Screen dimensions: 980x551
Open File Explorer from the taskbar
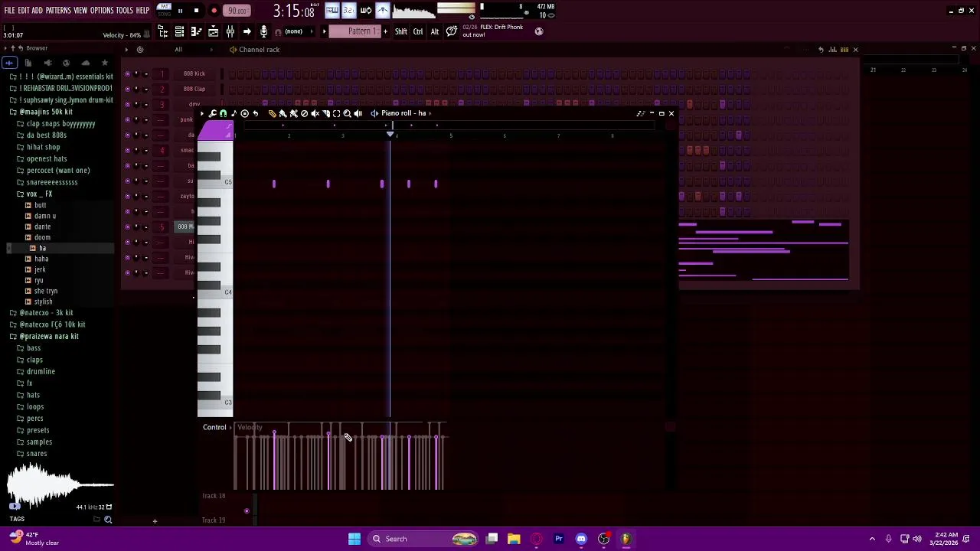[514, 539]
